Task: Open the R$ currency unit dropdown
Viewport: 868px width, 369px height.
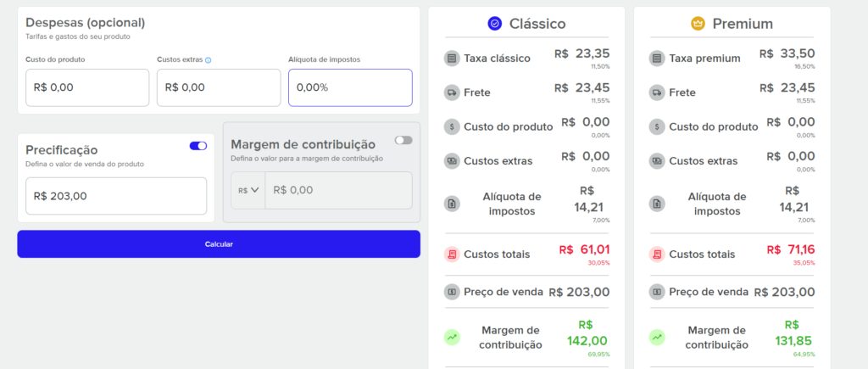Action: pos(248,190)
